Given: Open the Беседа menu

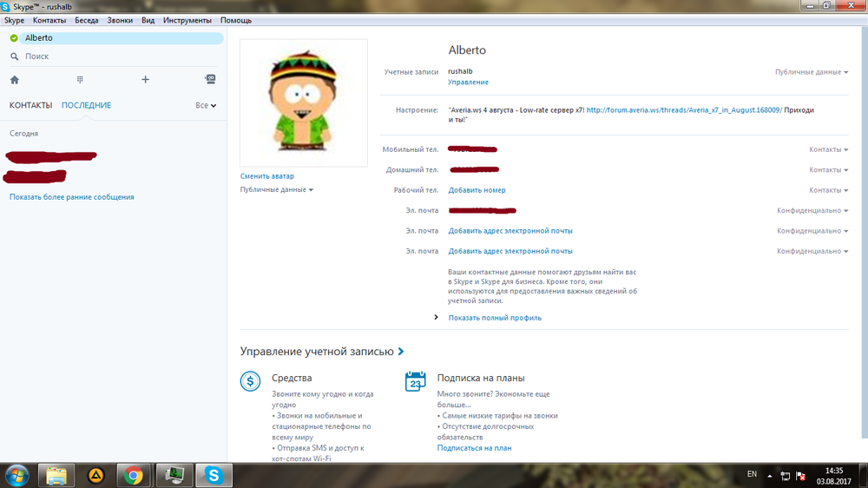Looking at the screenshot, I should [86, 21].
